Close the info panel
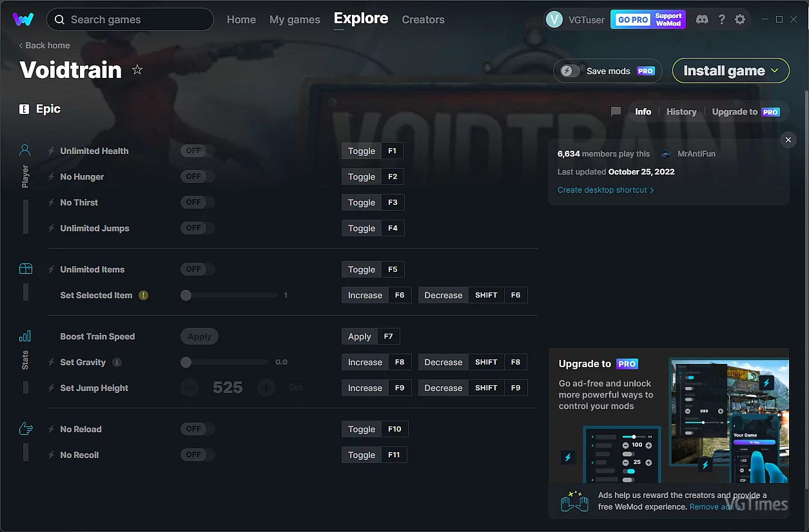This screenshot has width=809, height=532. tap(788, 140)
